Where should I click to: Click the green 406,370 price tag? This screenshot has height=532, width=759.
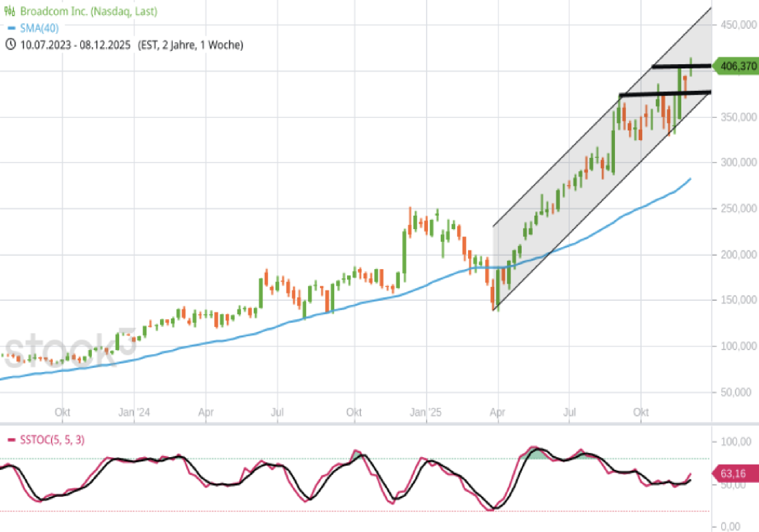tap(737, 66)
